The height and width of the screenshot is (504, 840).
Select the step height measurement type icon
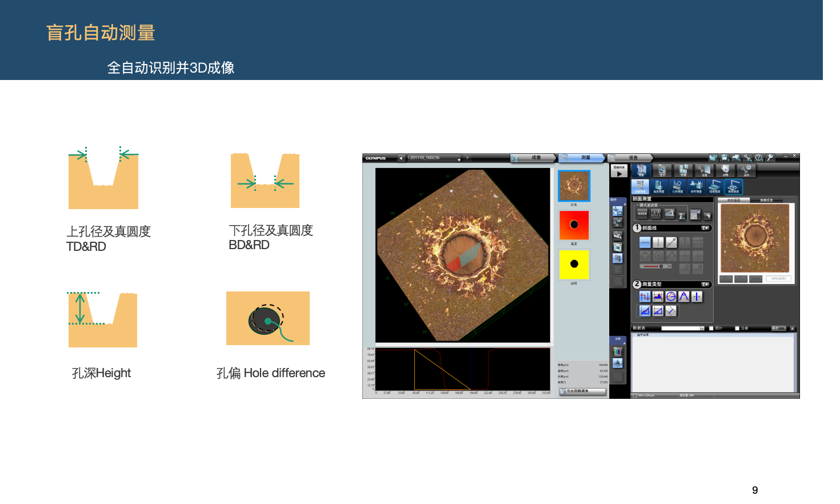coord(645,296)
